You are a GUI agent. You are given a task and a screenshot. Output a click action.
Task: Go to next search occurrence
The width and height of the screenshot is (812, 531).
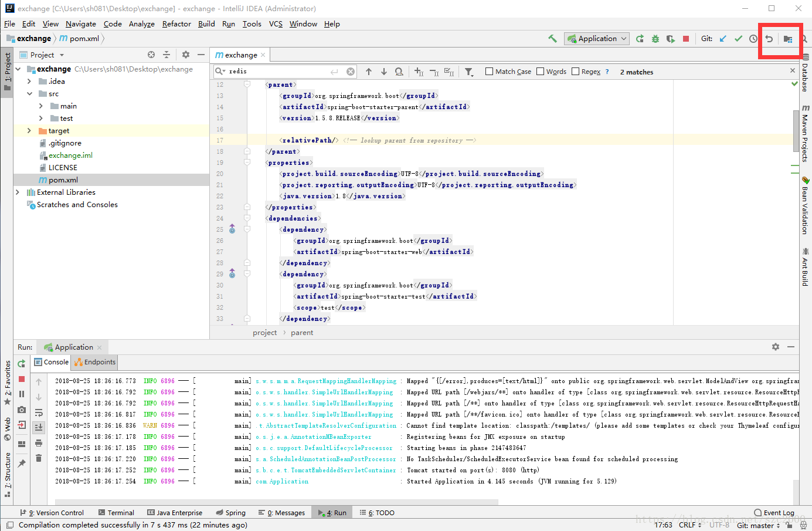pyautogui.click(x=384, y=72)
